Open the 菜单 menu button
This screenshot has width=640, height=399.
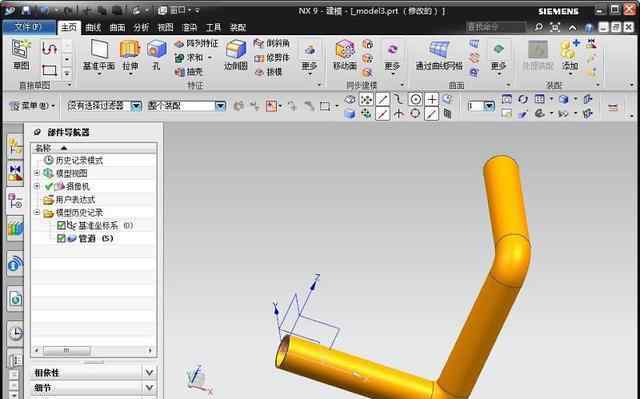pyautogui.click(x=32, y=106)
